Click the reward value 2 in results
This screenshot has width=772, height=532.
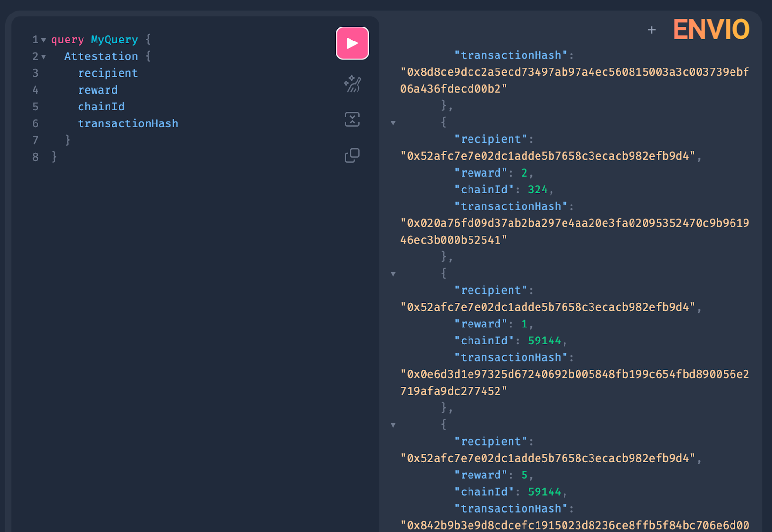[x=524, y=173]
